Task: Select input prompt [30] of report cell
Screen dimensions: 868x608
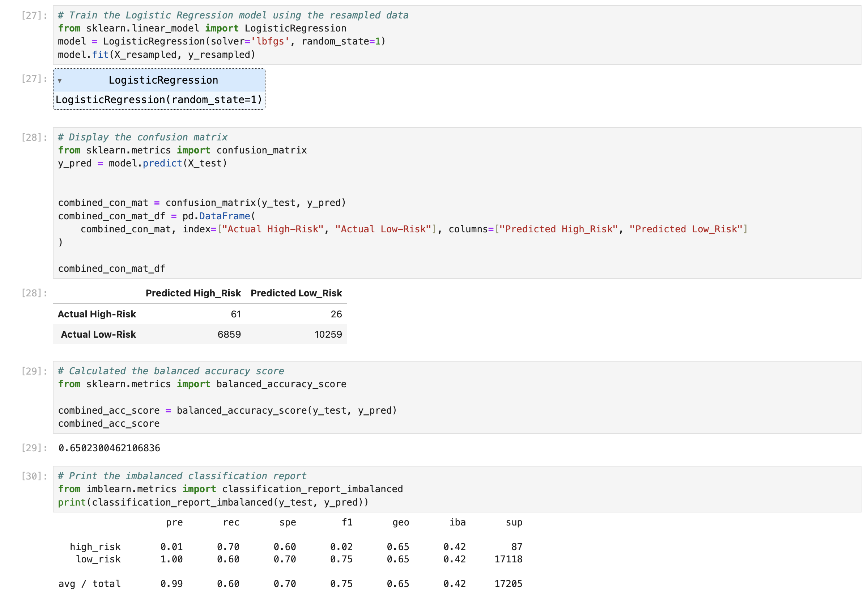Action: point(34,476)
